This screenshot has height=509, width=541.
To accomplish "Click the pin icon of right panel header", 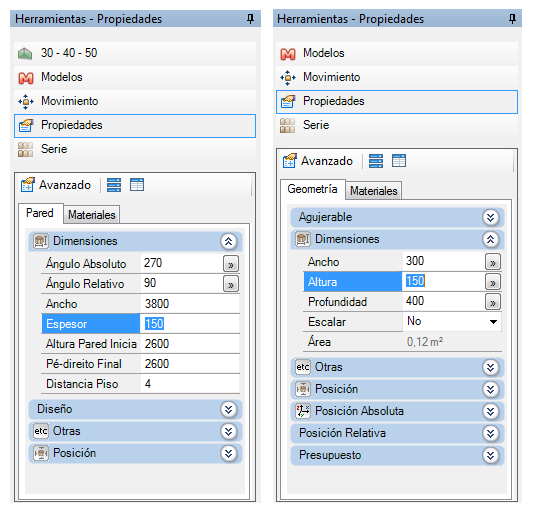I will click(x=512, y=19).
